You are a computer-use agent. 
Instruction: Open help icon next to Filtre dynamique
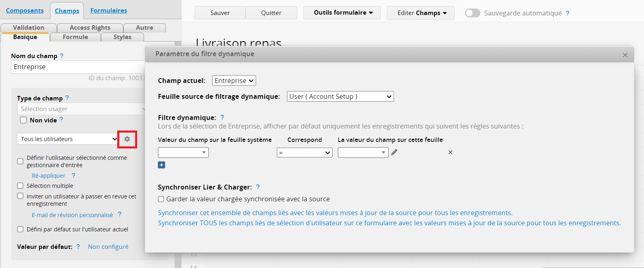[222, 118]
